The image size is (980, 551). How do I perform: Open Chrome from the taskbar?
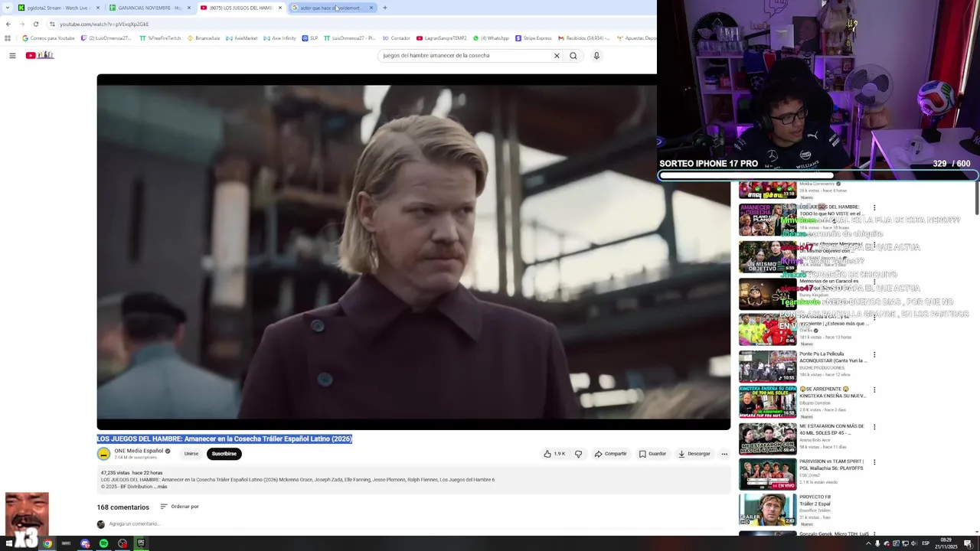point(47,543)
